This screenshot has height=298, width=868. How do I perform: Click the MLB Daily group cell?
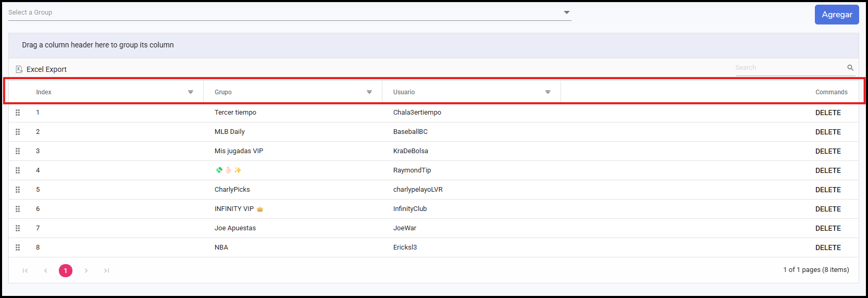230,132
